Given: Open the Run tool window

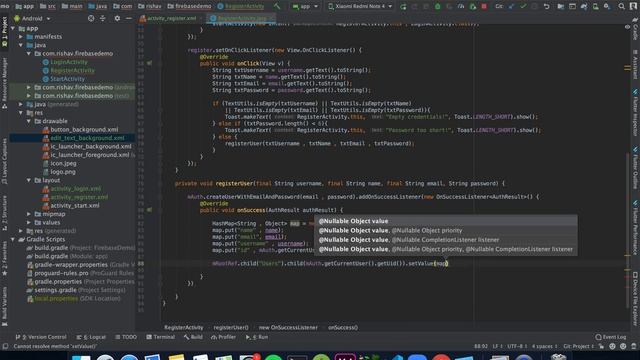Looking at the screenshot, I should (x=257, y=337).
